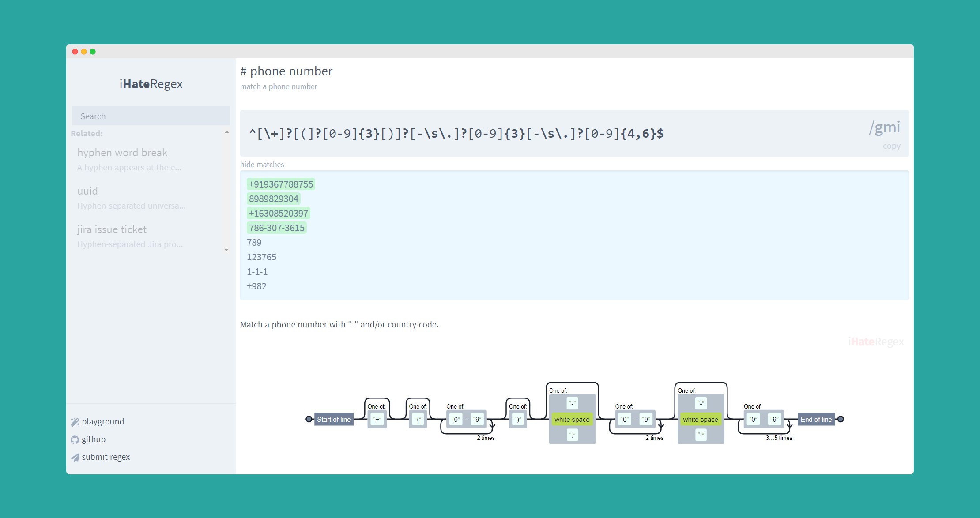Toggle hide matches
The image size is (980, 518).
pyautogui.click(x=262, y=165)
